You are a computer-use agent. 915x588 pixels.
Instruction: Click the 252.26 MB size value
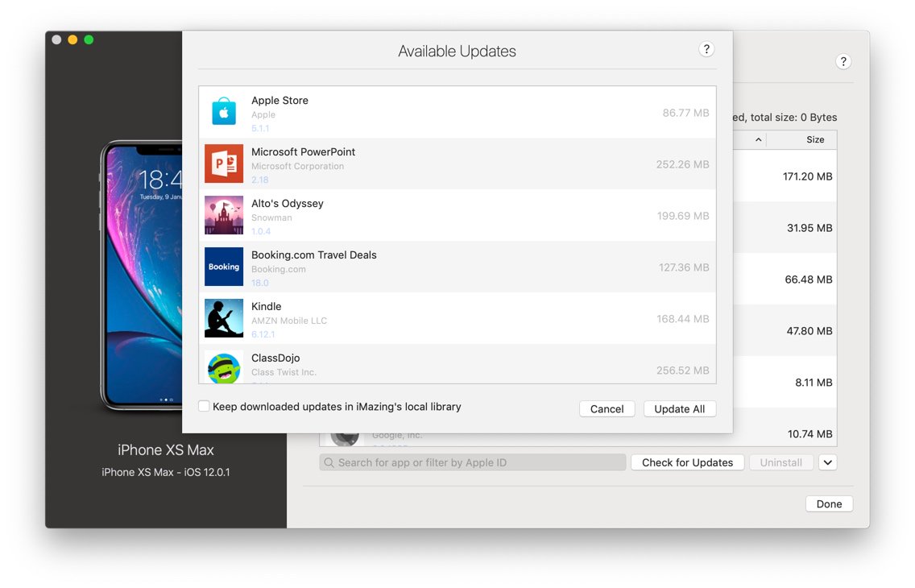pyautogui.click(x=682, y=164)
